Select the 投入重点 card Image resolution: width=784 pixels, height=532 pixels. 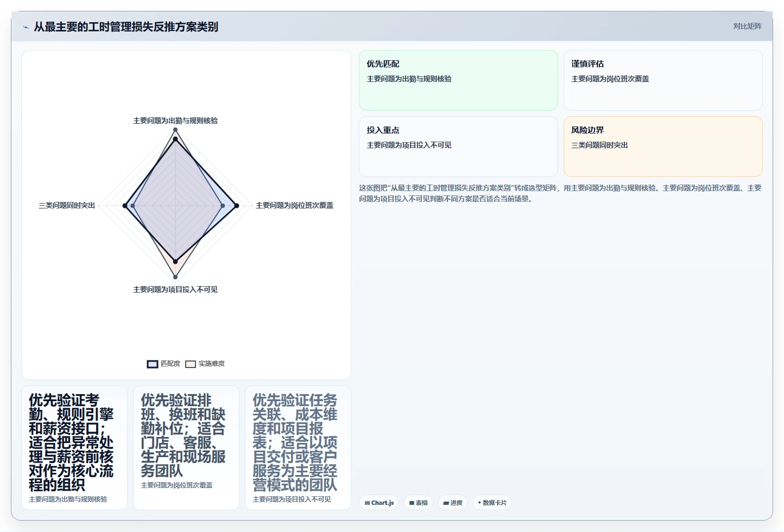(458, 147)
